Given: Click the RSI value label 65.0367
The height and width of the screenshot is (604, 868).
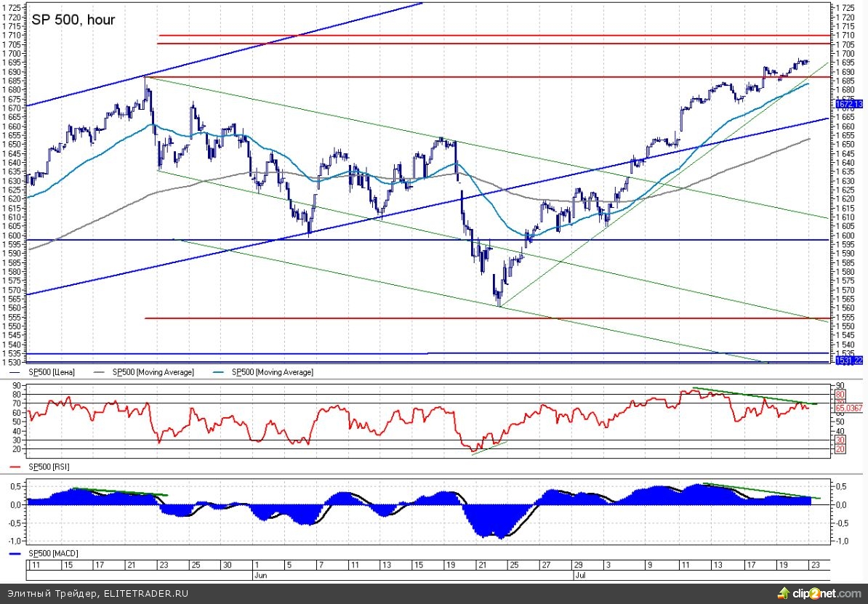Looking at the screenshot, I should pyautogui.click(x=848, y=408).
